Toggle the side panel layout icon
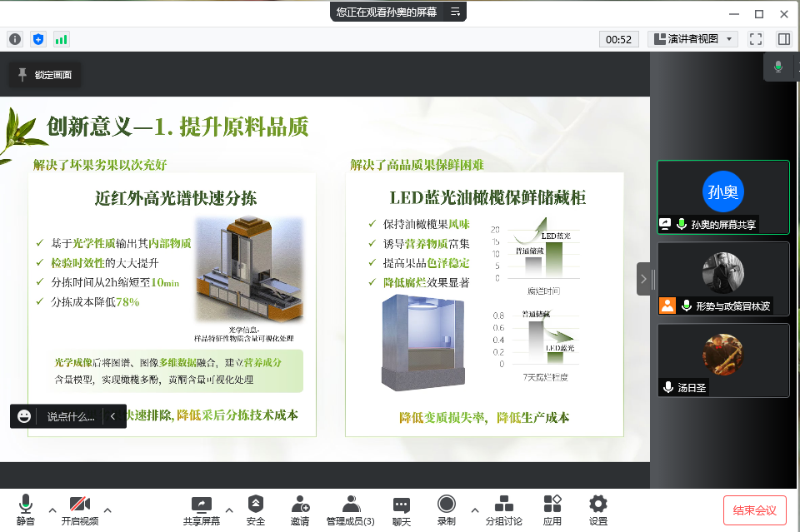The width and height of the screenshot is (800, 532). click(783, 39)
